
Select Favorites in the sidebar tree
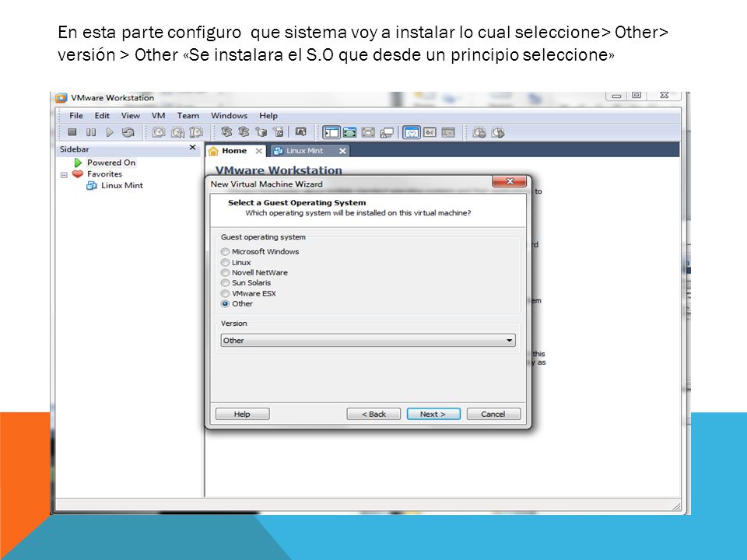104,174
